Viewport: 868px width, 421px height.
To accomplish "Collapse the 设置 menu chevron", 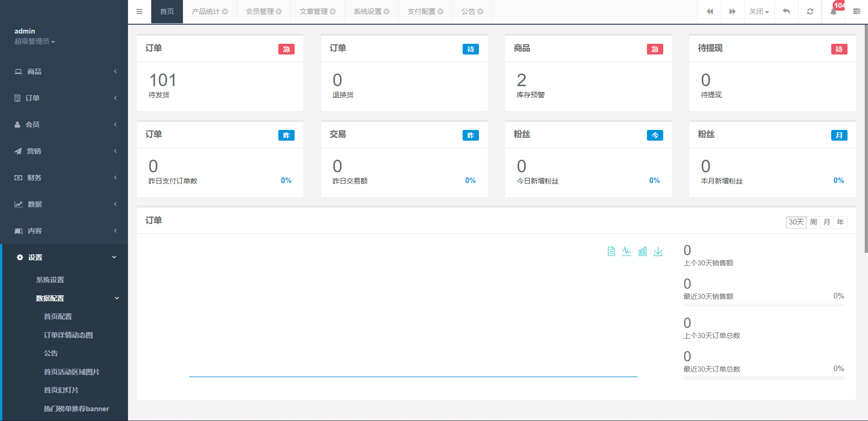I will (114, 257).
